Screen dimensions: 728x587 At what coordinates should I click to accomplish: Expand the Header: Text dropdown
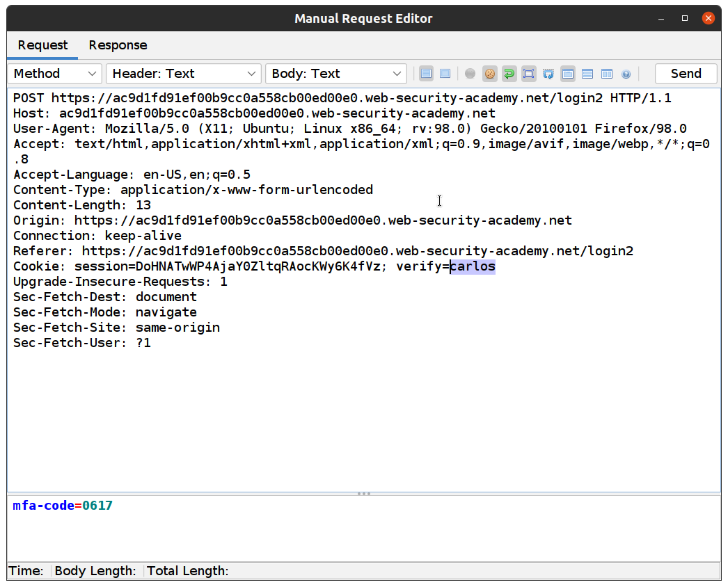coord(184,74)
